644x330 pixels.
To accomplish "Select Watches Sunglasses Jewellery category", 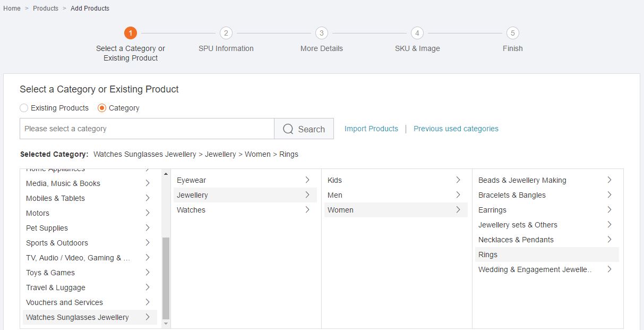I will 90,317.
